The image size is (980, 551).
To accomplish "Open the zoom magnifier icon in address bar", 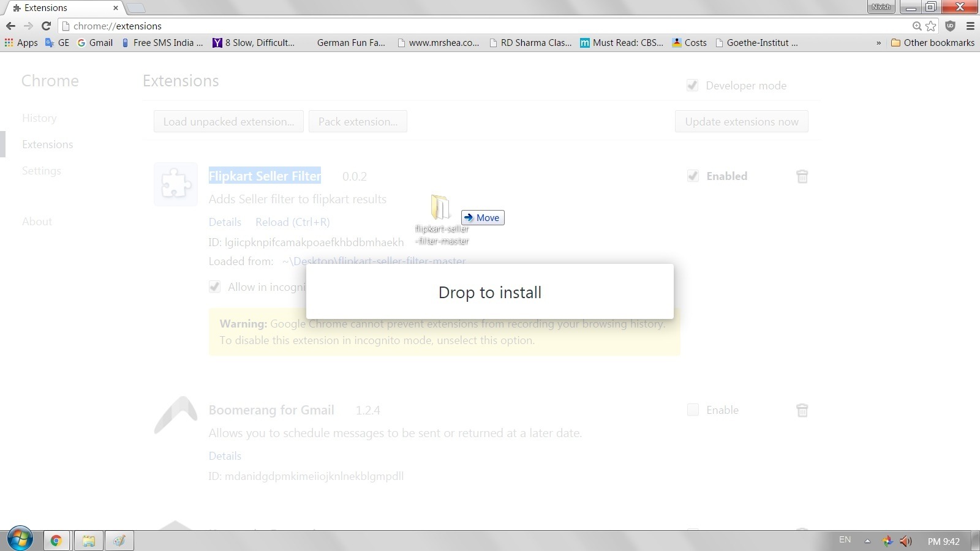I will (x=917, y=26).
